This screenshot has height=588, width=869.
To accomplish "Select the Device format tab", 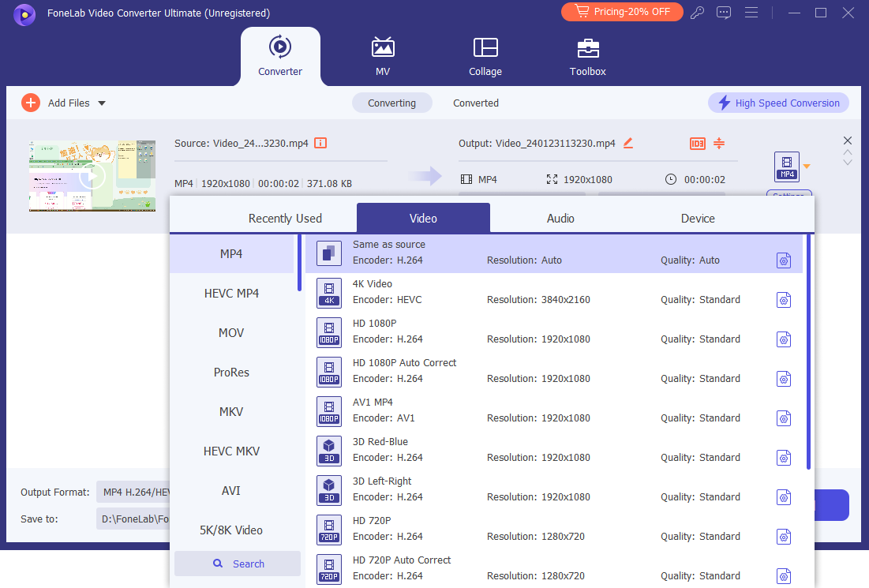I will click(698, 218).
